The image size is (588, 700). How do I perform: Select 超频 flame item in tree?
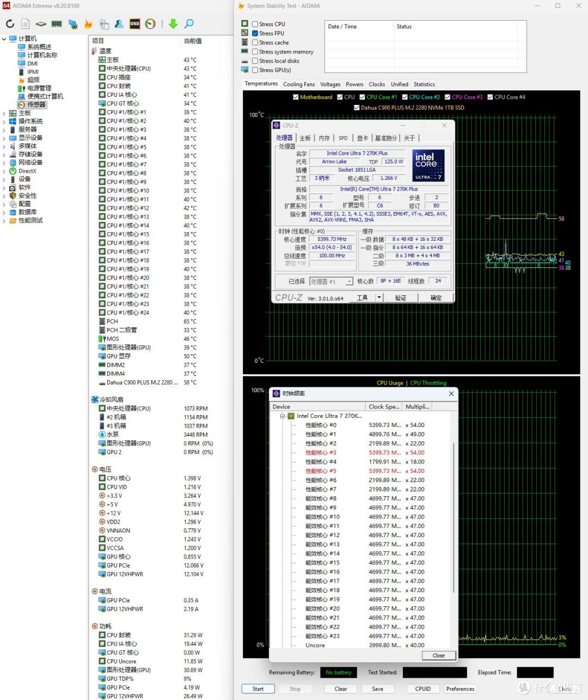(x=33, y=80)
